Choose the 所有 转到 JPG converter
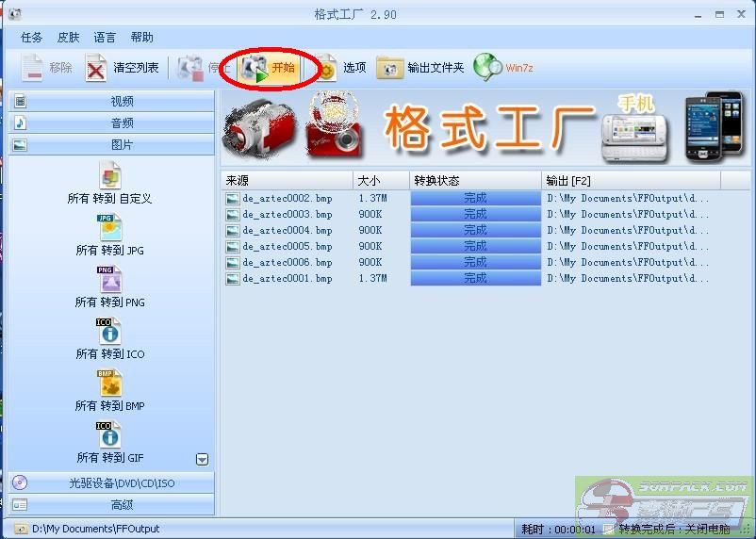Screen dimensions: 756x539 [109, 236]
